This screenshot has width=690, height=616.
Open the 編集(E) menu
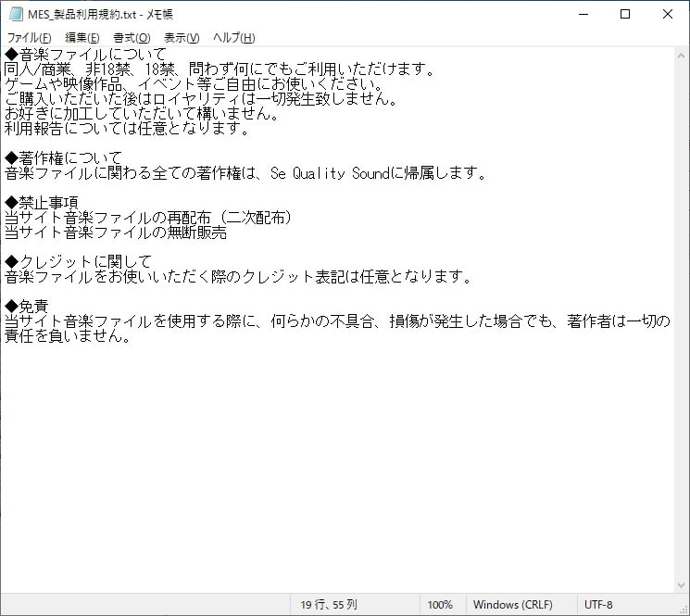point(82,38)
